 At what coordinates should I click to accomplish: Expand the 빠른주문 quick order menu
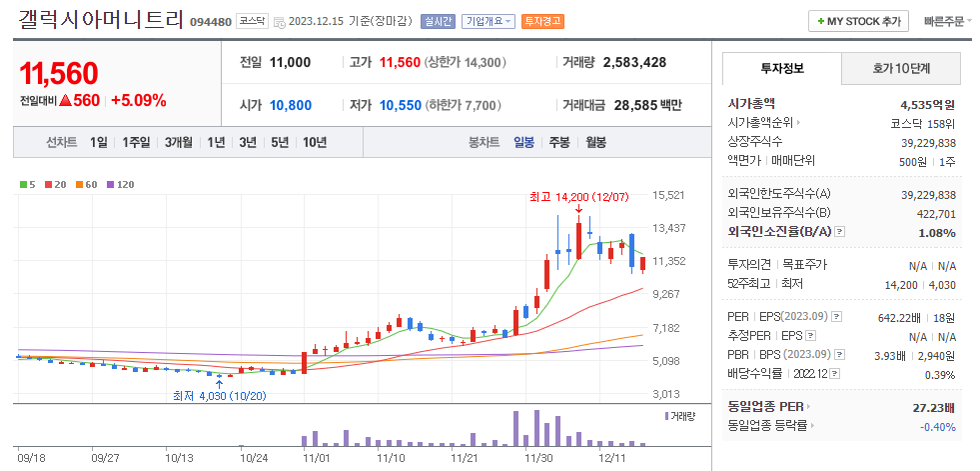(x=948, y=21)
